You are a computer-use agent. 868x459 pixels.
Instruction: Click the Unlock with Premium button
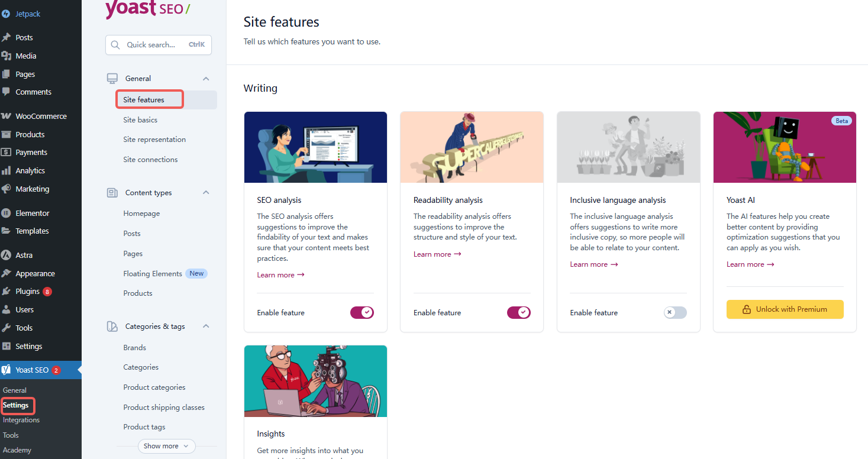(x=785, y=309)
